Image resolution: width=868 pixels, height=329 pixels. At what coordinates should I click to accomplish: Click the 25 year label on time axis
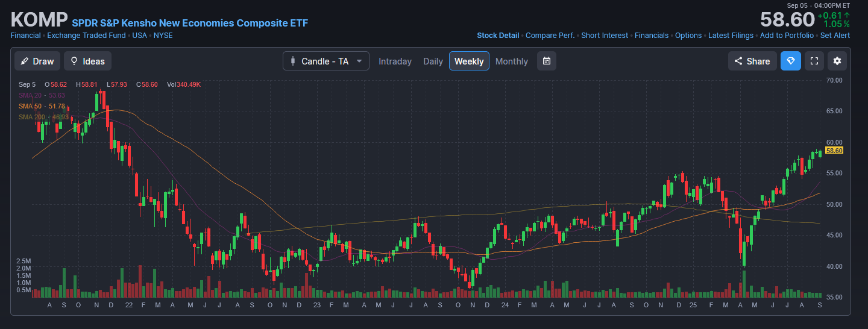[x=693, y=305]
